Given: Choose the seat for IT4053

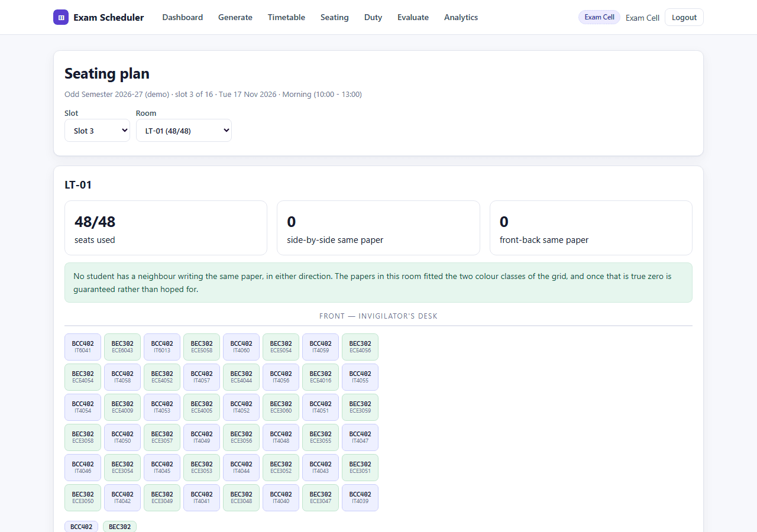Looking at the screenshot, I should point(162,407).
